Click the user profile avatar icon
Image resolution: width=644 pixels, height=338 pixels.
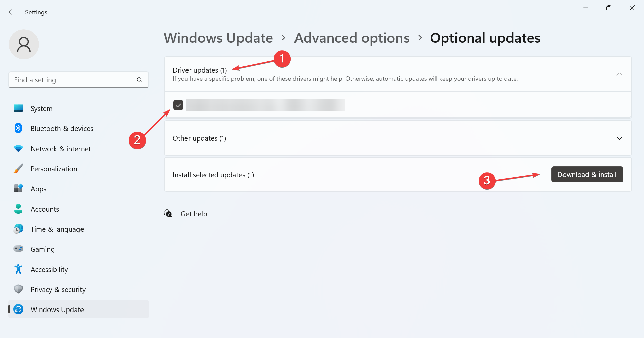pyautogui.click(x=24, y=44)
